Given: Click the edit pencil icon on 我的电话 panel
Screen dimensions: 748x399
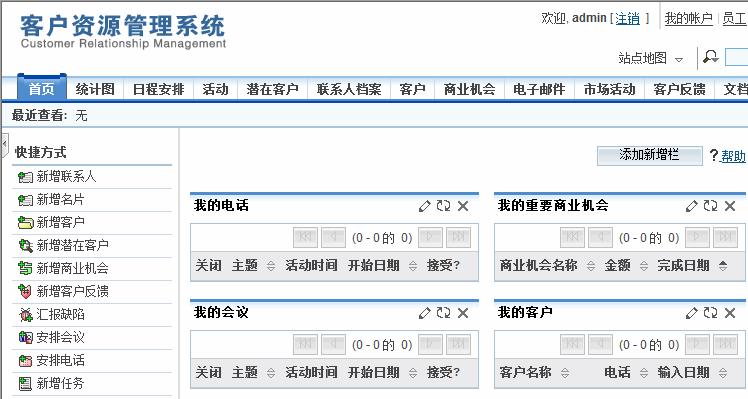Looking at the screenshot, I should point(424,206).
